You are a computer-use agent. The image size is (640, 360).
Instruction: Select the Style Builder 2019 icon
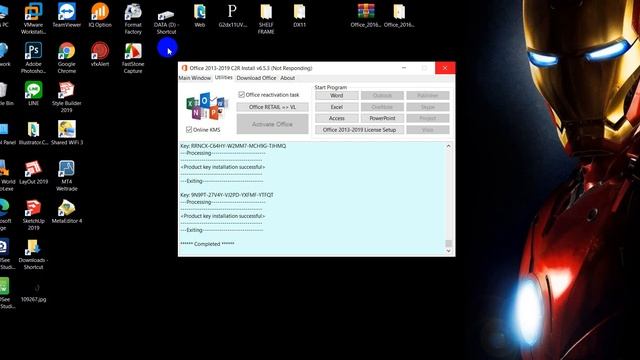point(67,97)
